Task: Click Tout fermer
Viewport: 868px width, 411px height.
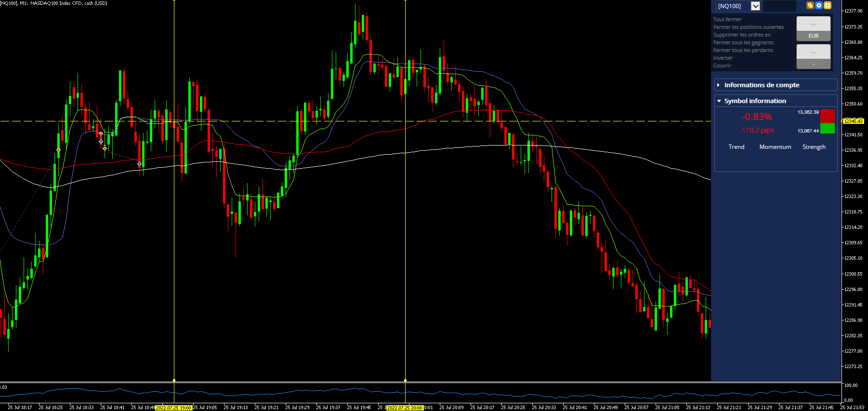Action: (x=727, y=19)
